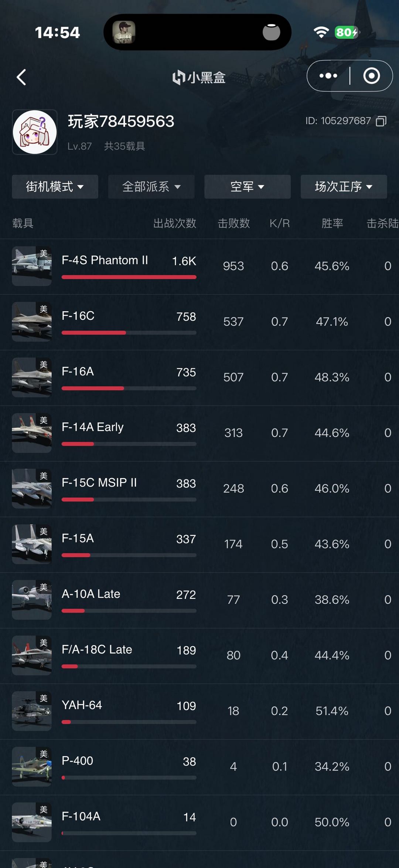Tap the back arrow icon

click(x=21, y=77)
